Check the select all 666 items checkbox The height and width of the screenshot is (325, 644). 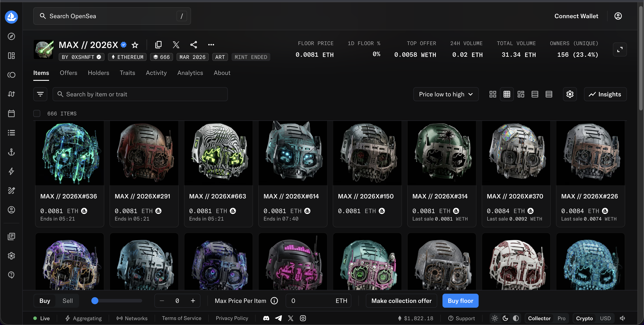pyautogui.click(x=37, y=113)
